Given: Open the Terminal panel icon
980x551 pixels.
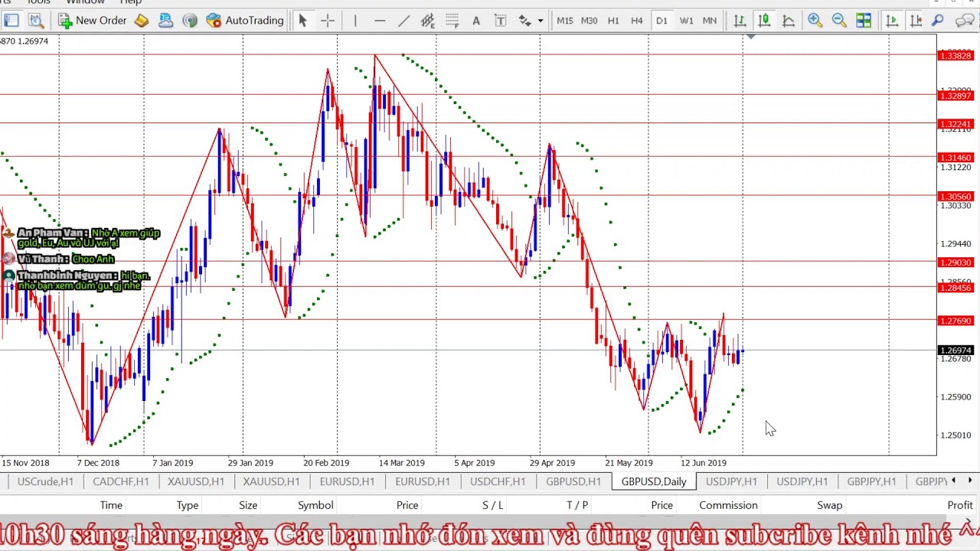Looking at the screenshot, I should (x=11, y=21).
